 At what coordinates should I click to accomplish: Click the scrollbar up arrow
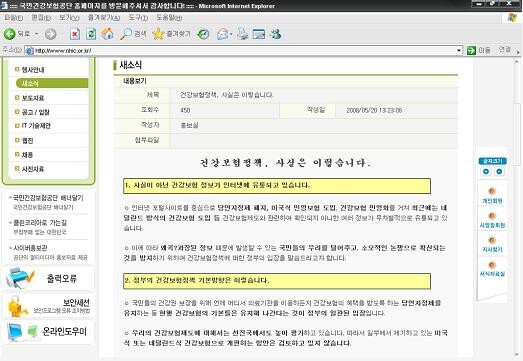517,61
